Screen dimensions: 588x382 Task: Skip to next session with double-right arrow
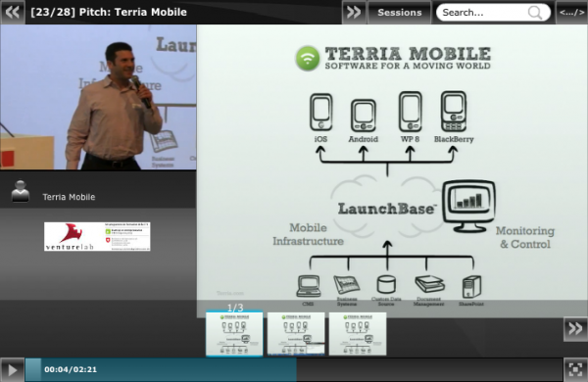354,12
